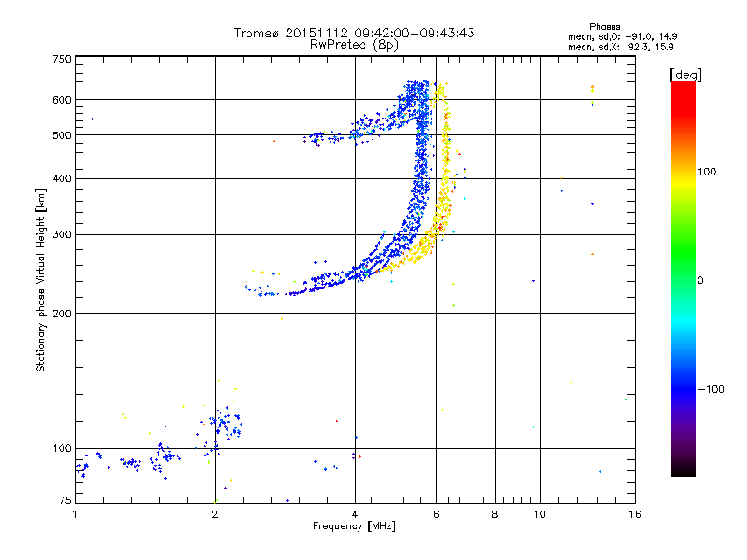Click the blue O-mode F-layer trace
747x560 pixels.
pyautogui.click(x=419, y=181)
